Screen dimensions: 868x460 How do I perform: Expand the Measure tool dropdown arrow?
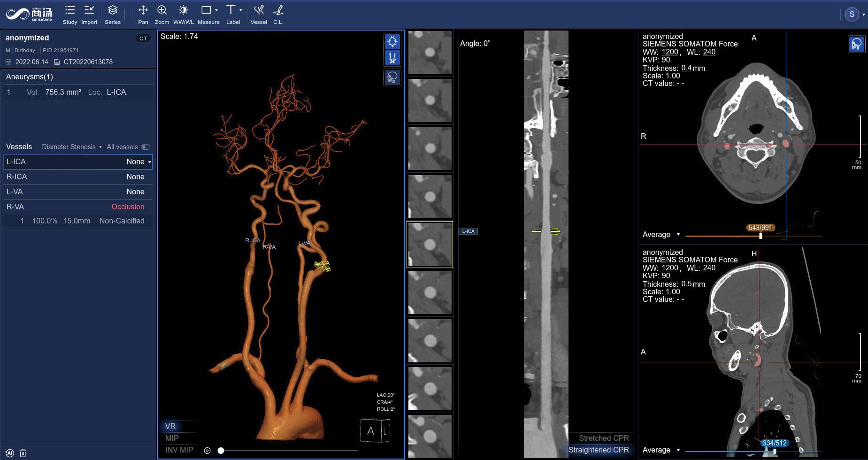tap(216, 10)
